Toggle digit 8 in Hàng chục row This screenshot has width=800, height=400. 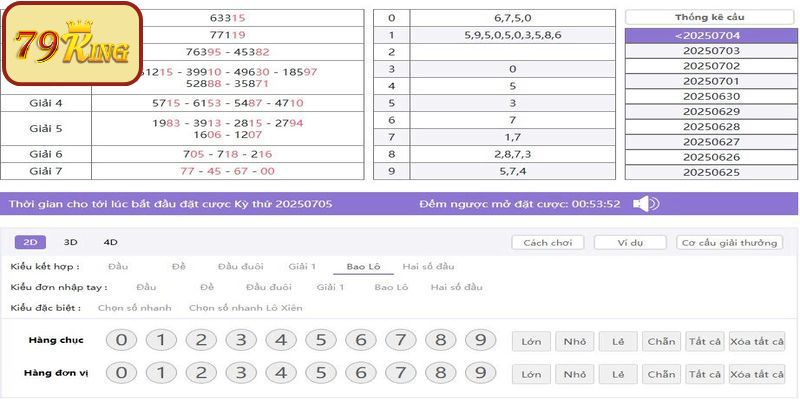440,340
